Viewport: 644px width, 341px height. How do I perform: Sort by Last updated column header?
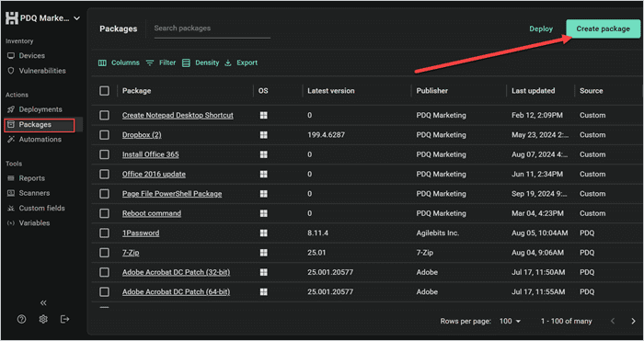point(533,91)
